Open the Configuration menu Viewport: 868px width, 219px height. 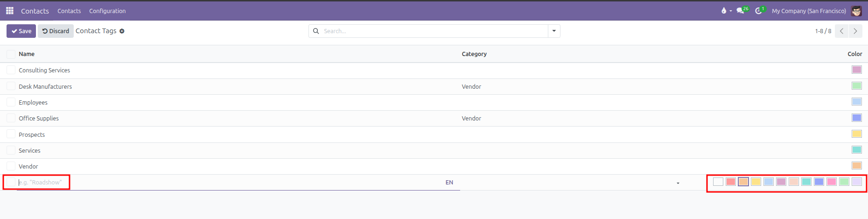pos(107,11)
